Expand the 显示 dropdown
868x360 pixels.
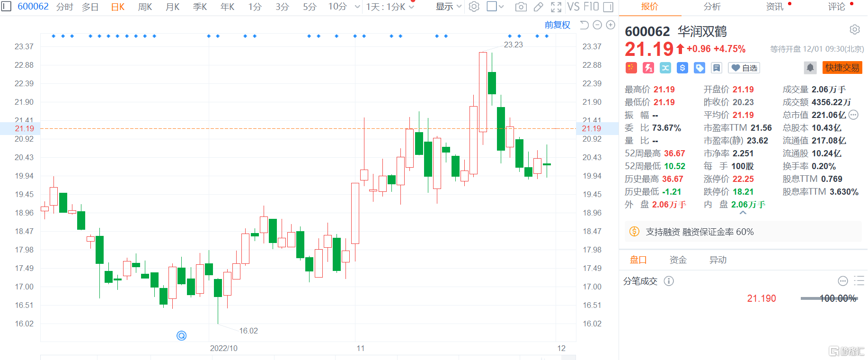coord(448,7)
